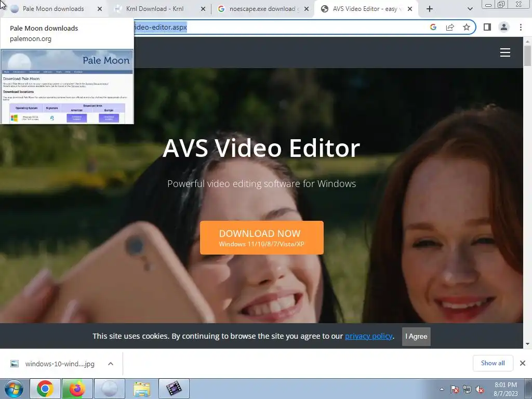
Task: Open Firefox from the taskbar
Action: (x=77, y=389)
